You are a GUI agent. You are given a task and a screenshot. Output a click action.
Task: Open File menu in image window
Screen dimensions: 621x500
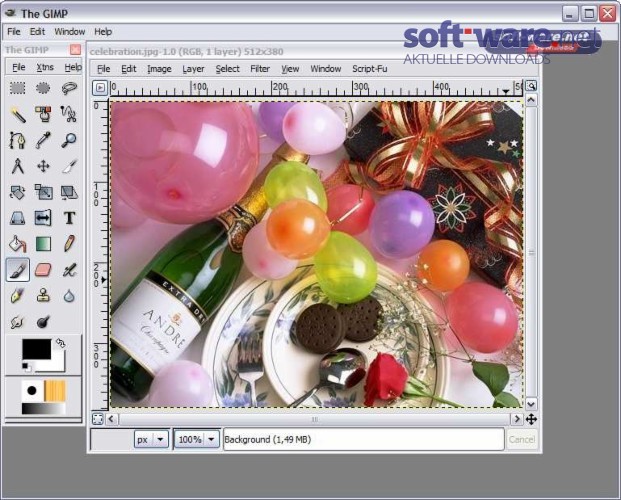(x=103, y=69)
